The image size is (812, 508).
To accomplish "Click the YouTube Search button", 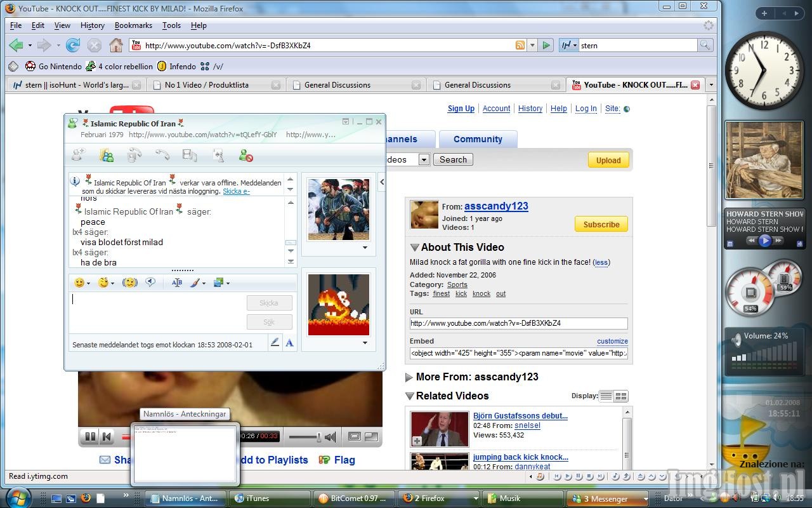I will 453,159.
